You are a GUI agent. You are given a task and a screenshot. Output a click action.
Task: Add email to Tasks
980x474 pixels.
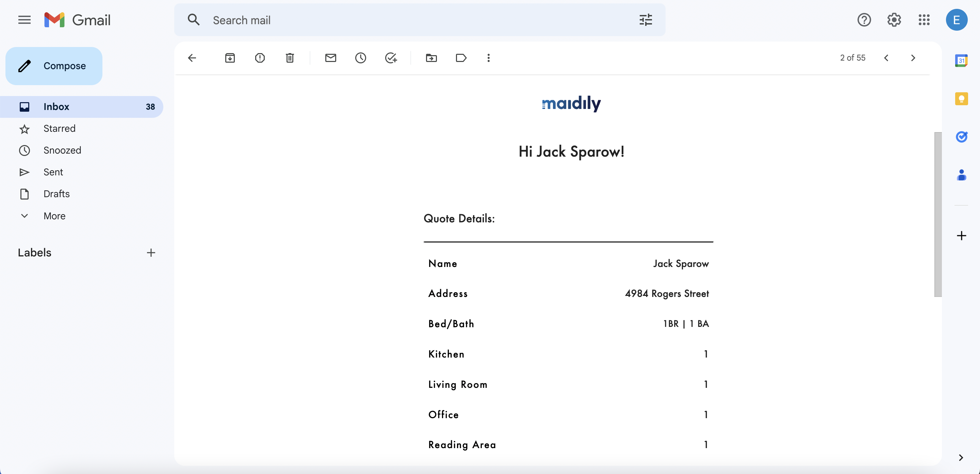(x=391, y=58)
